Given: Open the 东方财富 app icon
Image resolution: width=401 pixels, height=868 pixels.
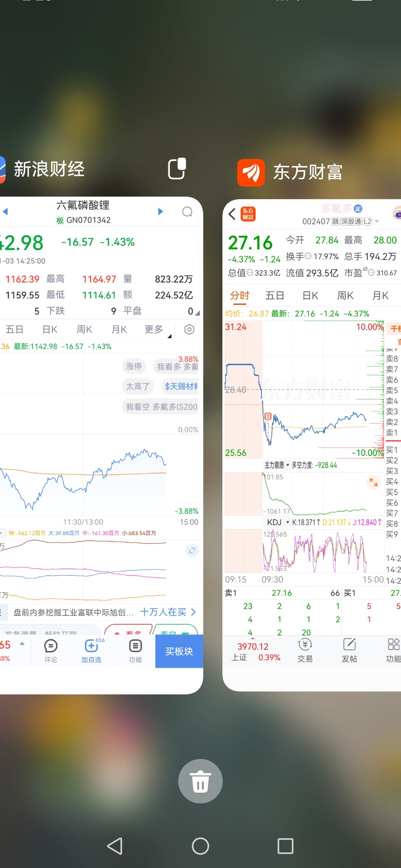Looking at the screenshot, I should click(251, 172).
